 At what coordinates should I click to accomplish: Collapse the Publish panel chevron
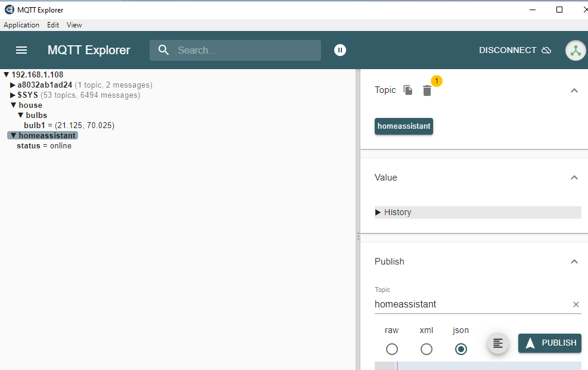tap(574, 262)
